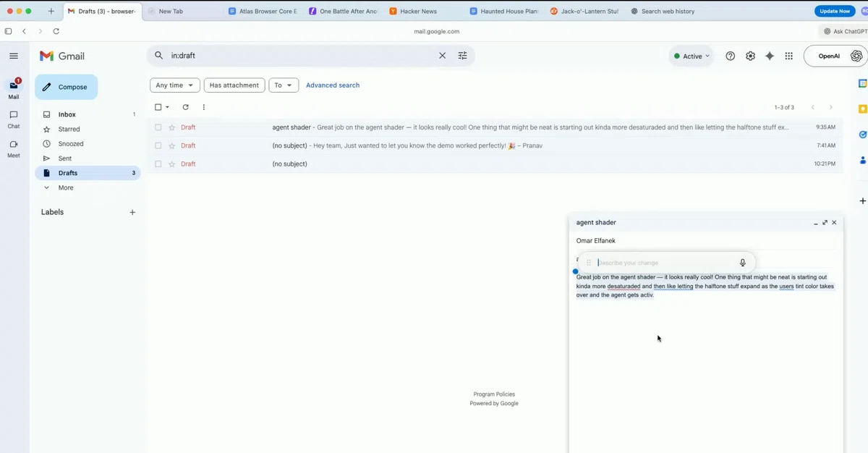The image size is (868, 453).
Task: Open the Program Policies link
Action: [494, 394]
